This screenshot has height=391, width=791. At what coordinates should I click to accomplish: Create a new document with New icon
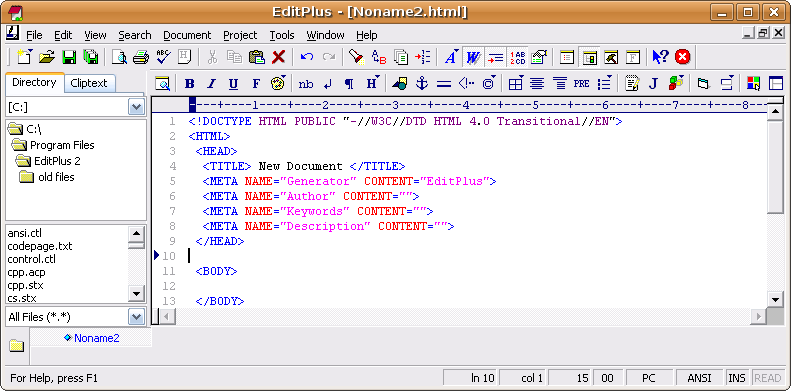point(25,57)
